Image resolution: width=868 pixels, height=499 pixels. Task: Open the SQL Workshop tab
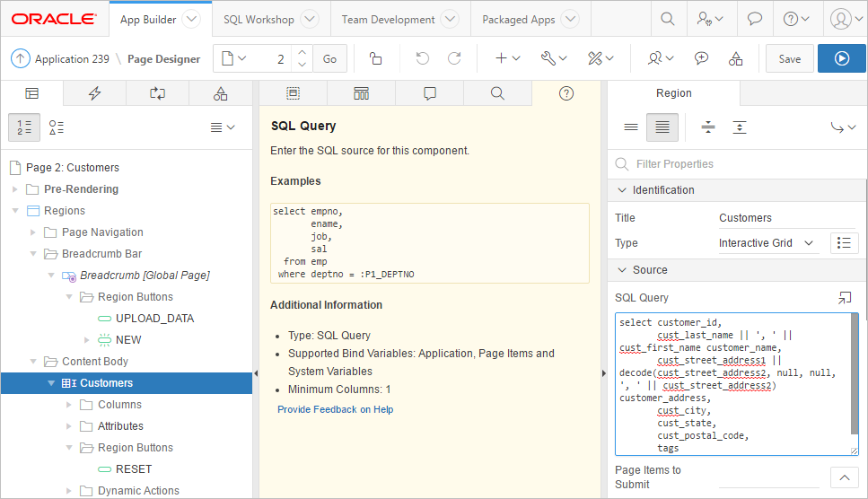[x=259, y=19]
